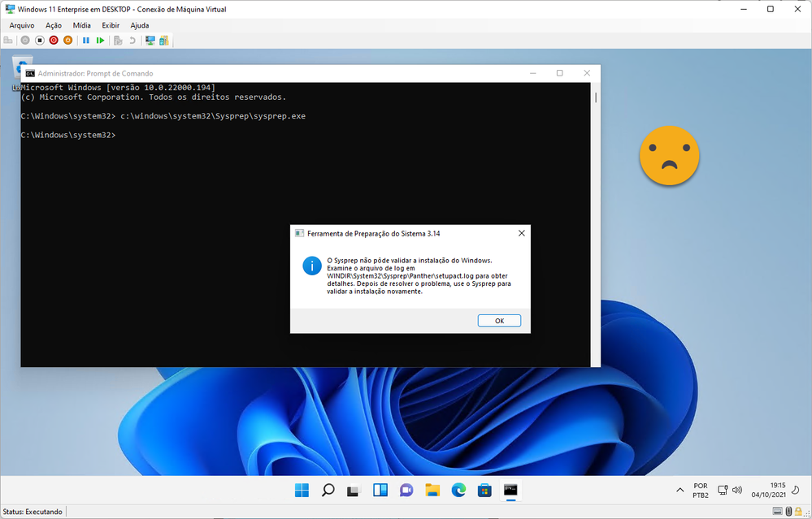
Task: Click the padlock icon in VM status bar
Action: point(798,511)
